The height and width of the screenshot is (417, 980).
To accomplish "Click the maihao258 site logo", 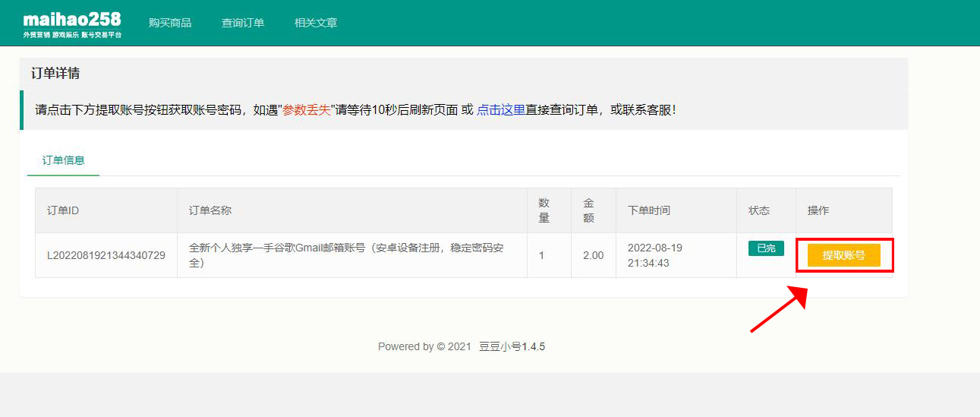I will coord(72,24).
